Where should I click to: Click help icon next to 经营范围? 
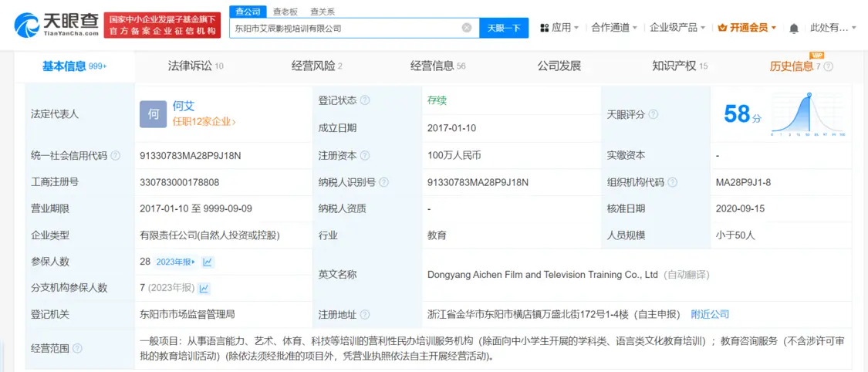pyautogui.click(x=77, y=348)
